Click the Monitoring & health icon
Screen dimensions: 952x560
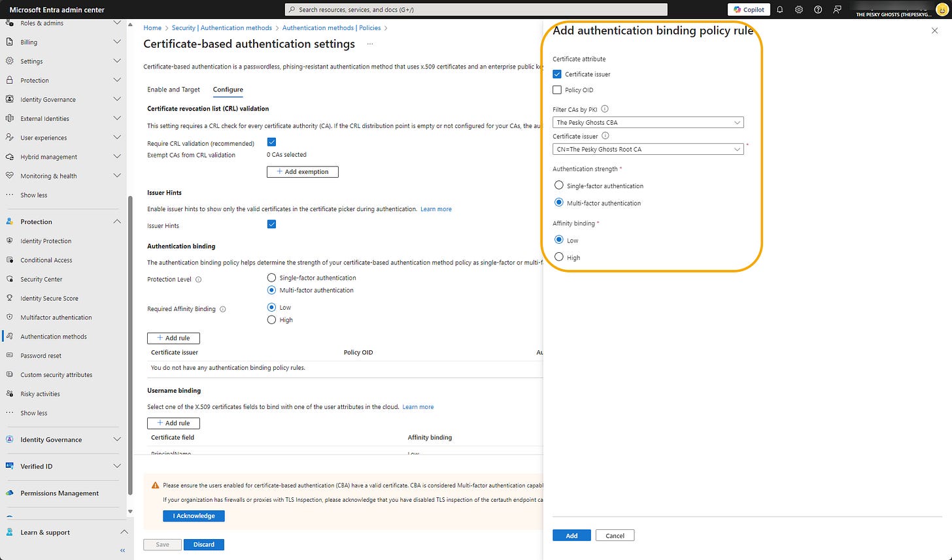point(9,176)
